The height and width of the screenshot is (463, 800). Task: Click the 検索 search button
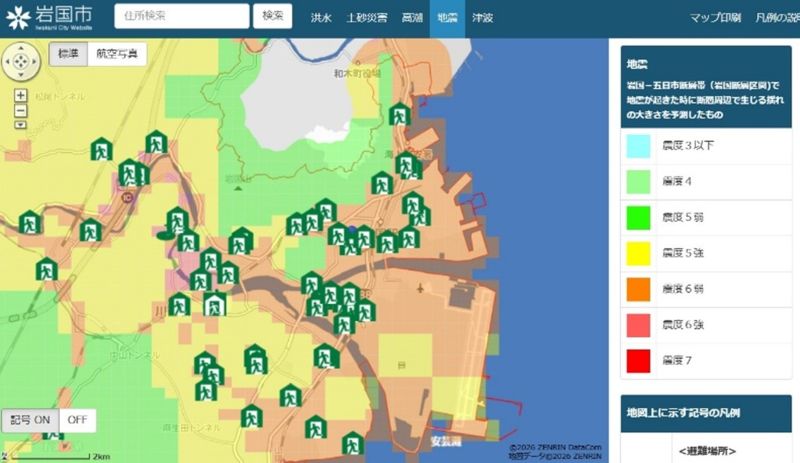click(273, 17)
